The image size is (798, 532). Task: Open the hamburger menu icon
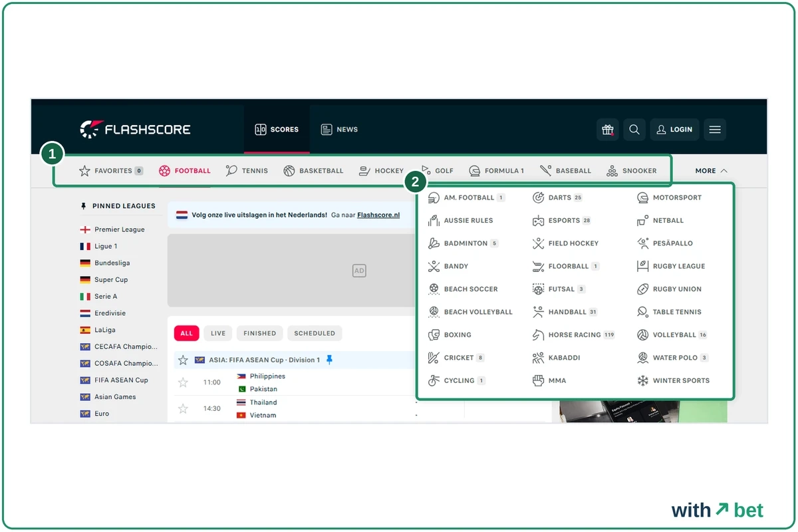[x=715, y=130]
